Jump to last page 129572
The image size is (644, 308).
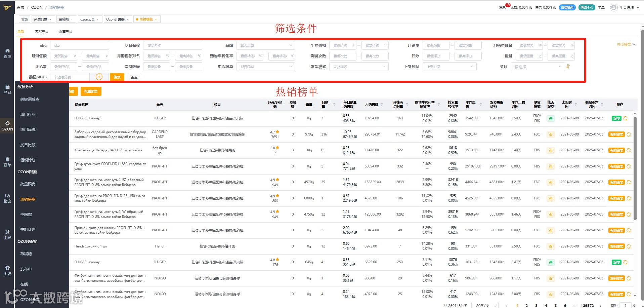point(587,306)
